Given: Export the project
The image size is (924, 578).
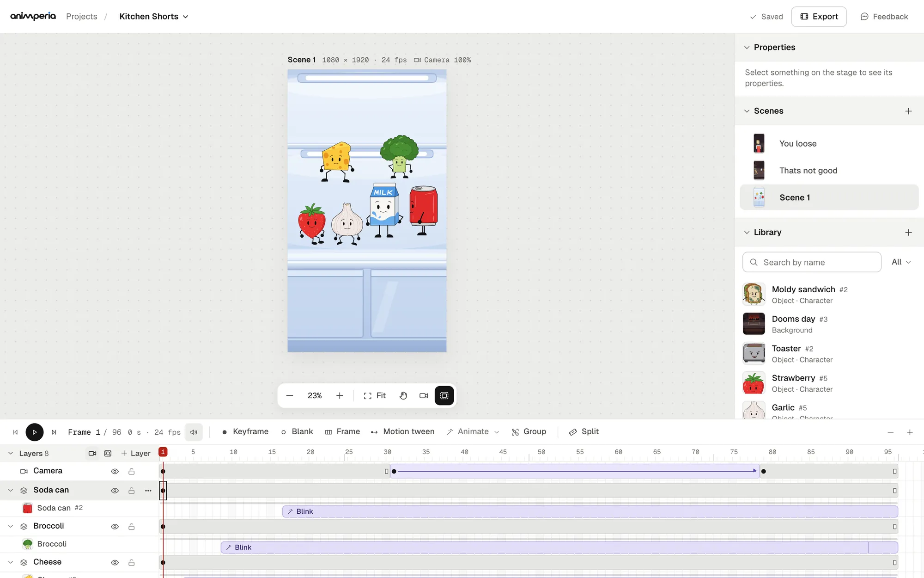Looking at the screenshot, I should (819, 17).
